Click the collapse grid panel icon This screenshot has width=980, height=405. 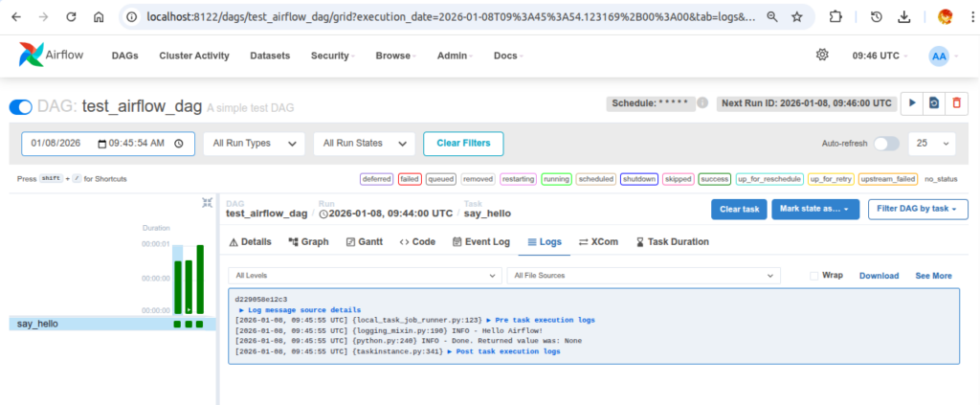(x=208, y=203)
